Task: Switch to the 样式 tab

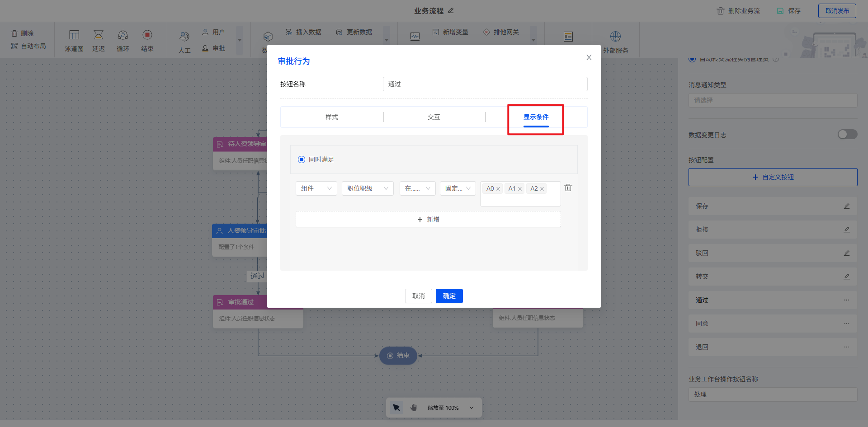Action: click(332, 117)
